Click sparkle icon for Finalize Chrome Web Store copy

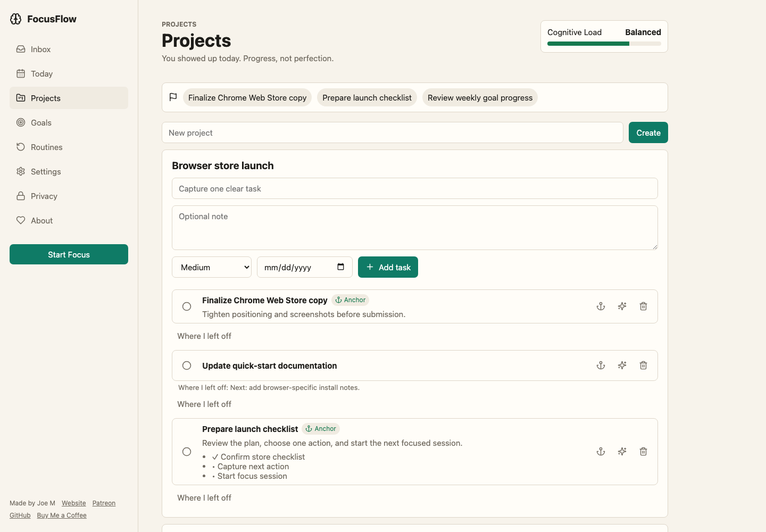(x=622, y=306)
